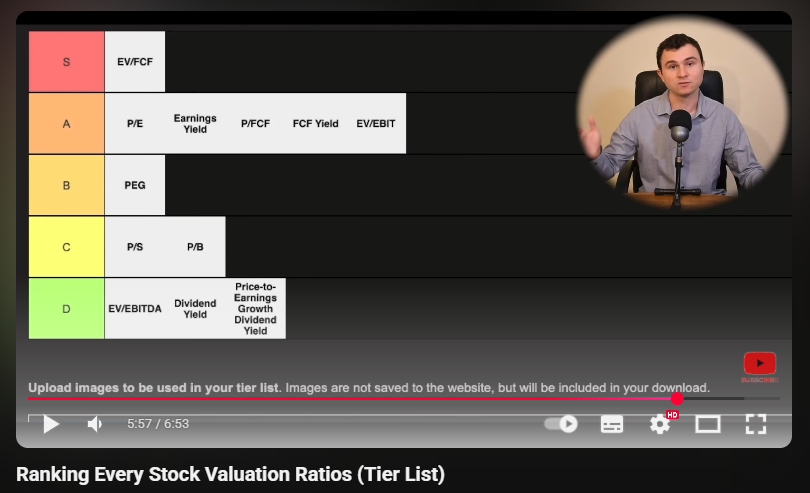
Task: Turn on subtitles with the captions icon
Action: (x=612, y=424)
